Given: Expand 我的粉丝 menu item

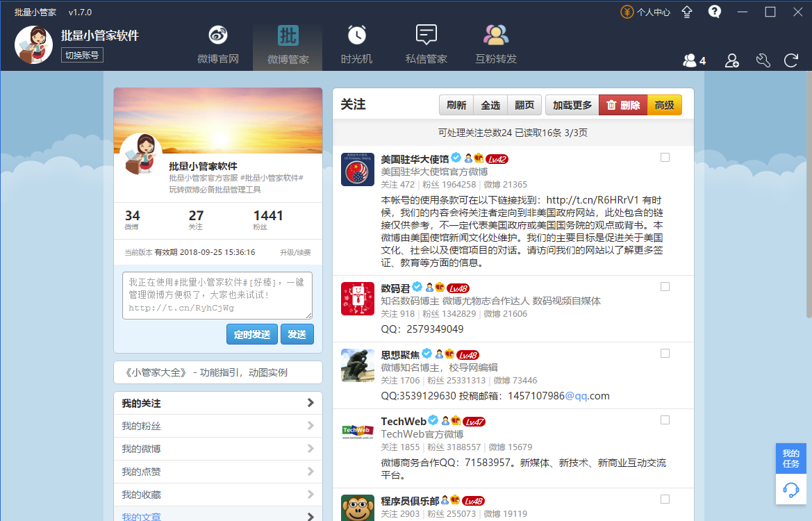Looking at the screenshot, I should 218,426.
